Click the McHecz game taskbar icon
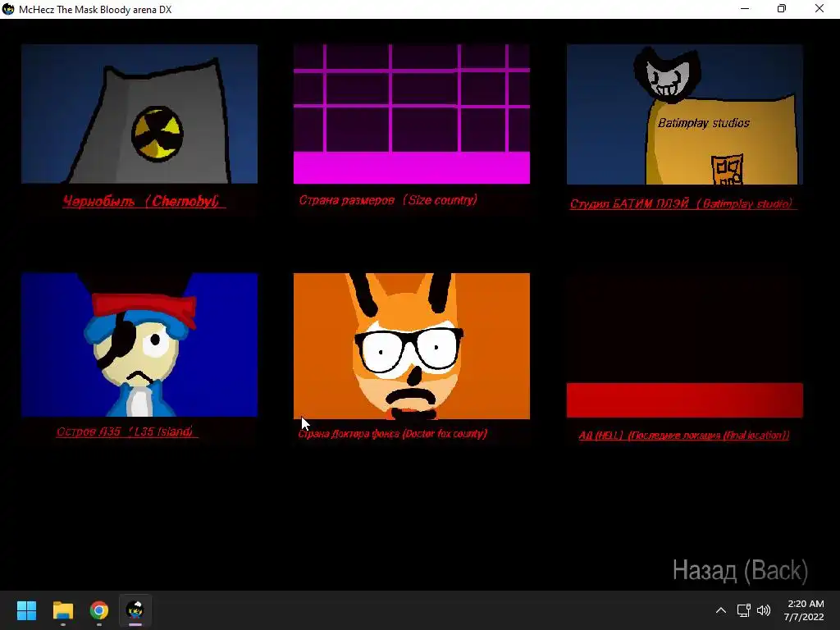The height and width of the screenshot is (630, 840). [x=135, y=610]
